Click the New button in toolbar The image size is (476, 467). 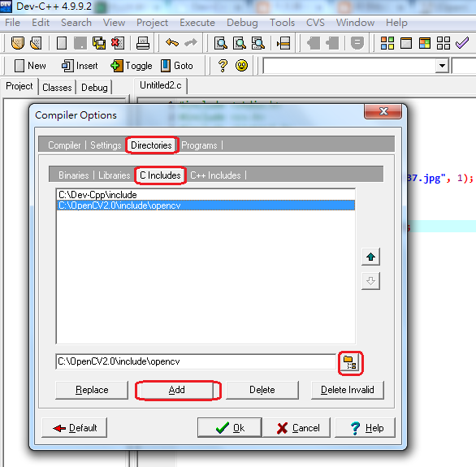click(30, 66)
